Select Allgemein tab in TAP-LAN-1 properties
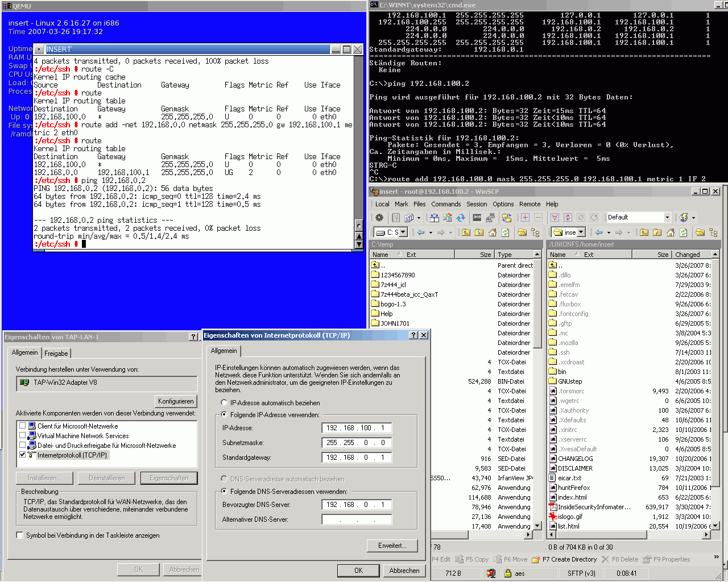 pos(24,352)
